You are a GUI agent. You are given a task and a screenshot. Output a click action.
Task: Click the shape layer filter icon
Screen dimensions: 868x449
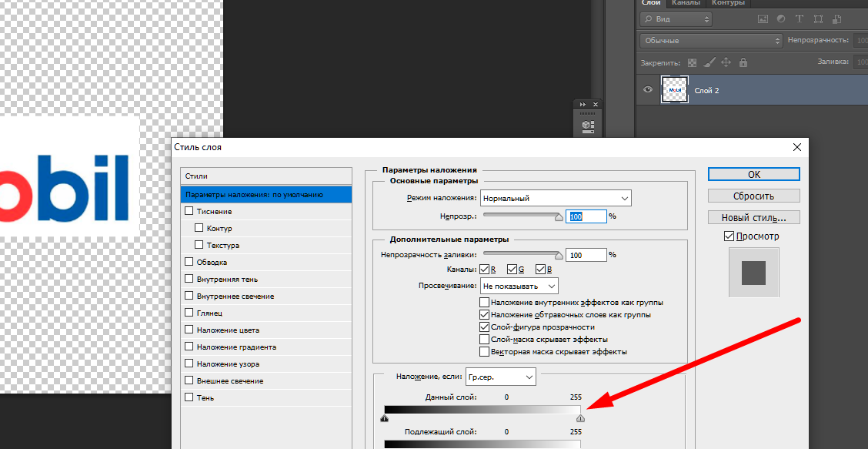(817, 18)
